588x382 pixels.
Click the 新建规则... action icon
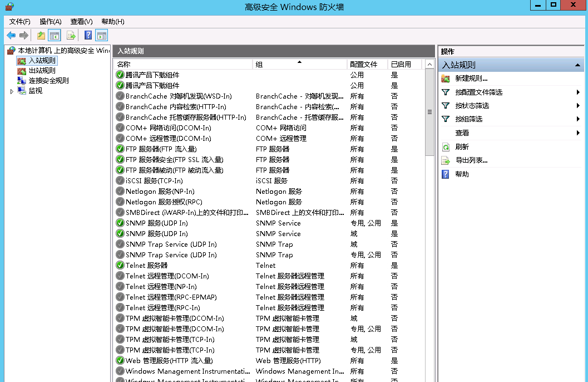pyautogui.click(x=446, y=79)
